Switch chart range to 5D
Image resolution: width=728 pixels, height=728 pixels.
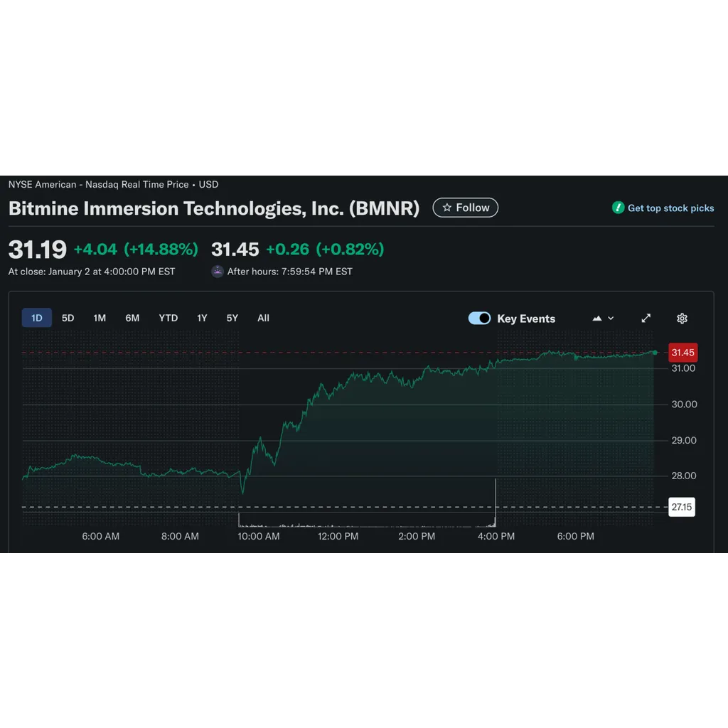[68, 318]
